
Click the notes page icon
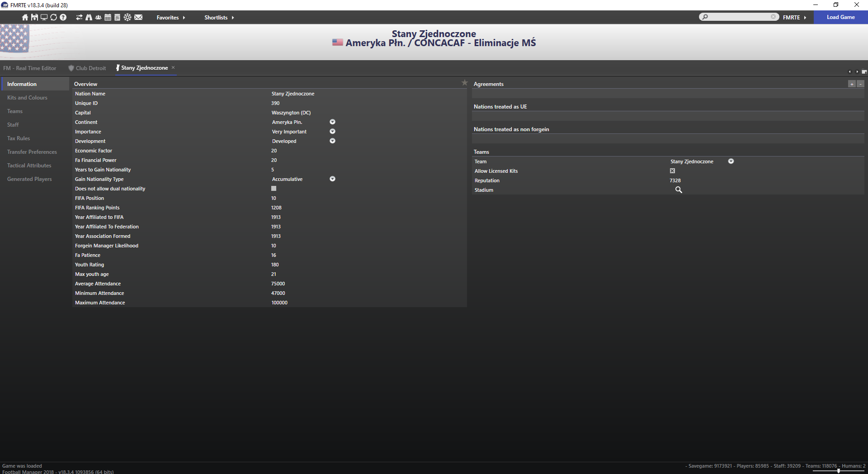(x=117, y=17)
